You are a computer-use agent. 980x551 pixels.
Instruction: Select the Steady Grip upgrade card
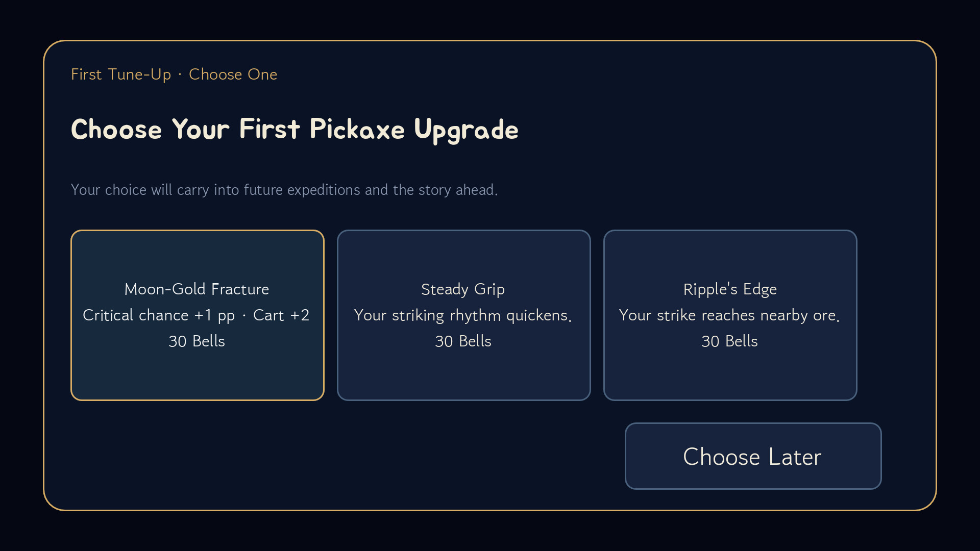464,315
